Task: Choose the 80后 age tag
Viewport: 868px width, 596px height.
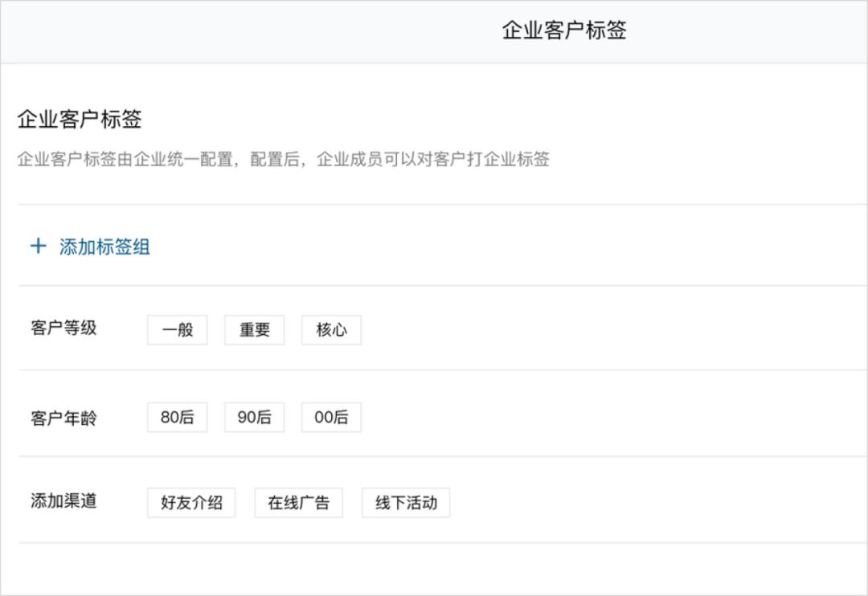Action: pos(177,418)
